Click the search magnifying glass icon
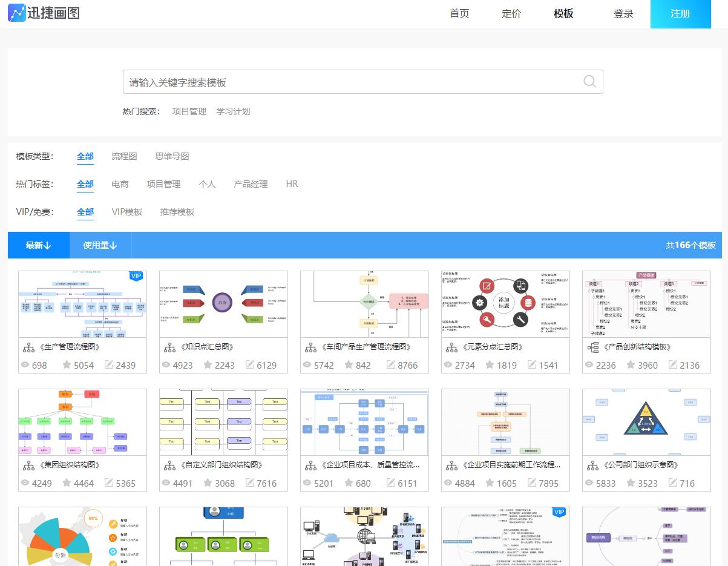Viewport: 728px width, 566px height. tap(589, 81)
